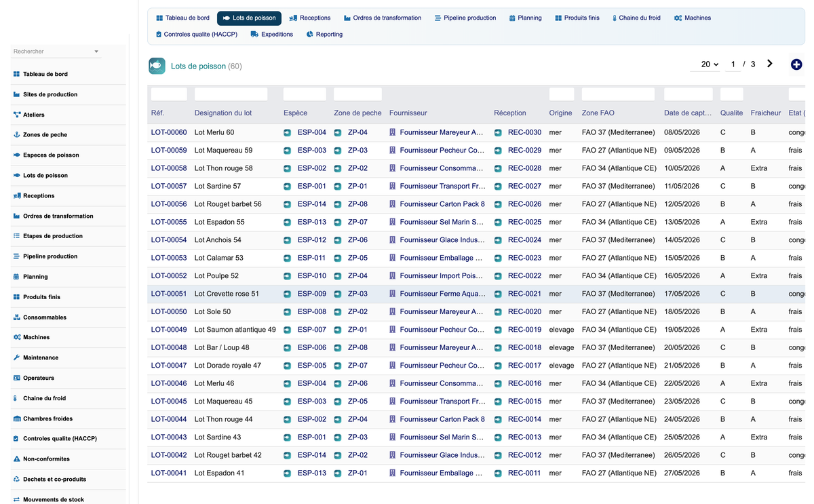The image size is (814, 504).
Task: Open the Ordres de transformation tab
Action: pos(383,18)
